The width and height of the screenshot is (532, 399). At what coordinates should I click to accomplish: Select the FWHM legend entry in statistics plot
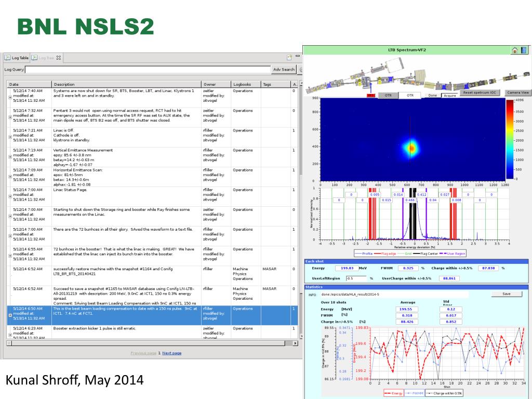[x=414, y=393]
